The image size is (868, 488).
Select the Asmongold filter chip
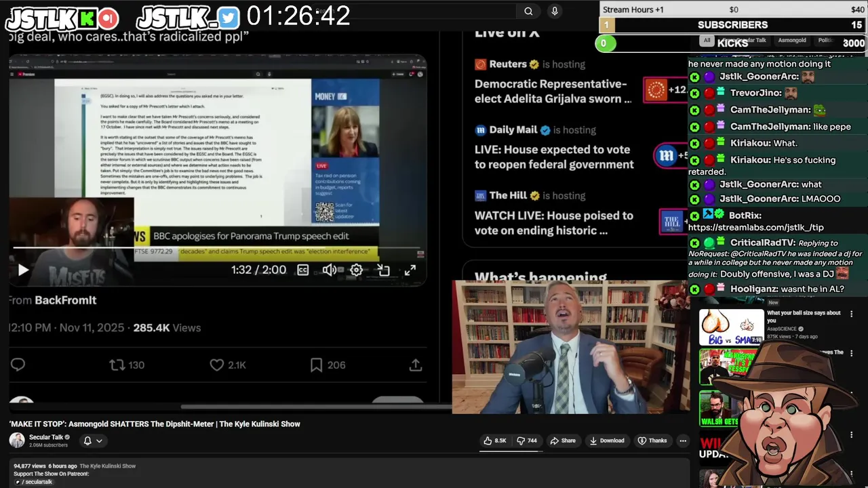pos(792,41)
